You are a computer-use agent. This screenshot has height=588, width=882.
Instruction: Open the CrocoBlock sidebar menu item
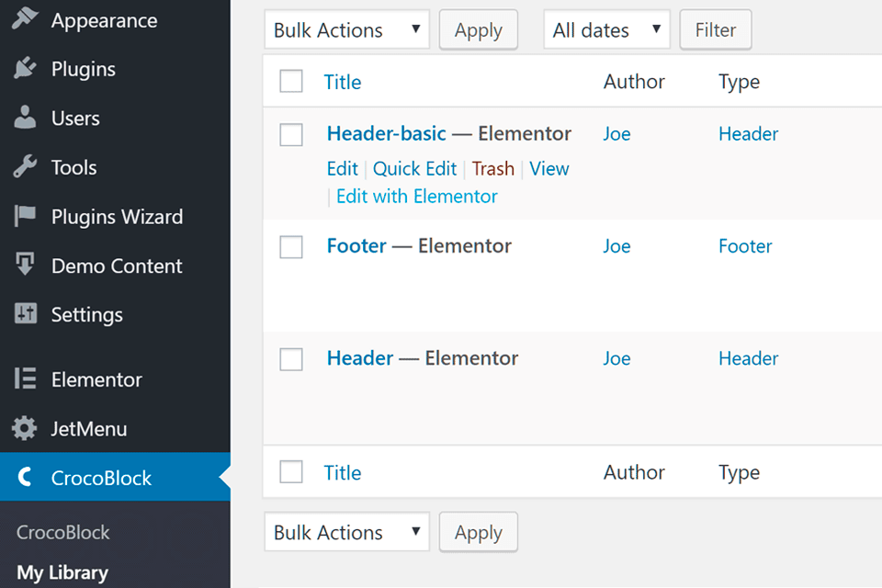coord(101,478)
